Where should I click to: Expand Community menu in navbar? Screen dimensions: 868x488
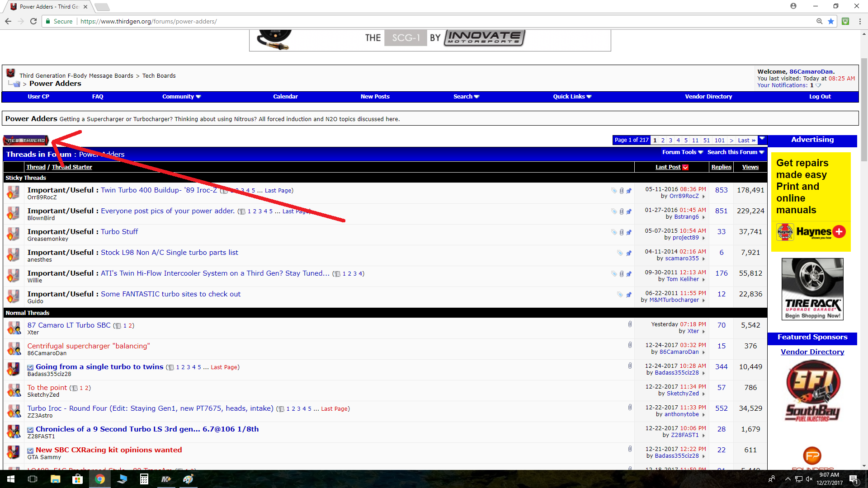point(181,97)
